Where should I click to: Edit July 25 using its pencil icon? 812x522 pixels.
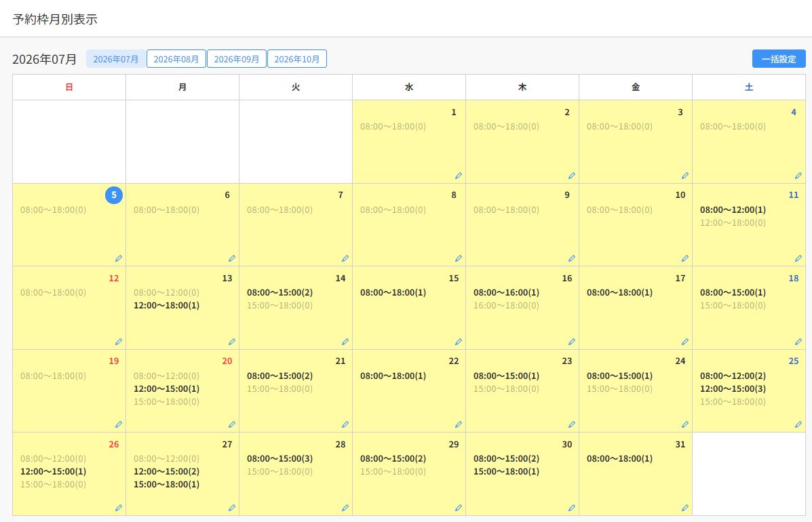coord(798,425)
